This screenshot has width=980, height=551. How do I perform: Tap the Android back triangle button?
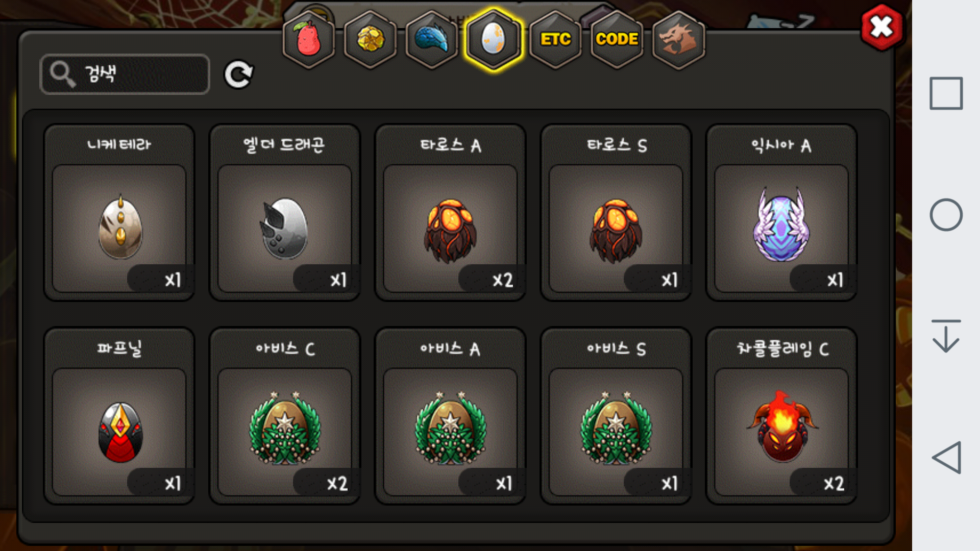tap(946, 458)
